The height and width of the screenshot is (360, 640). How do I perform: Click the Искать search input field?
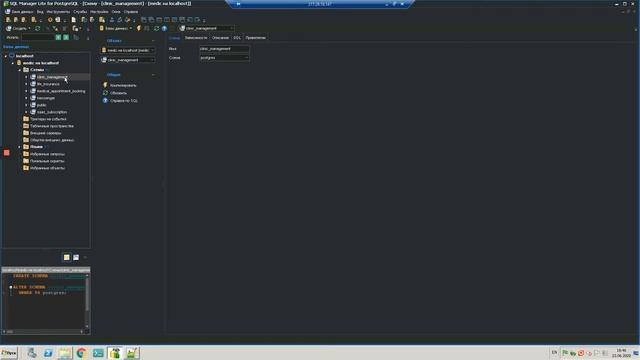tap(38, 37)
